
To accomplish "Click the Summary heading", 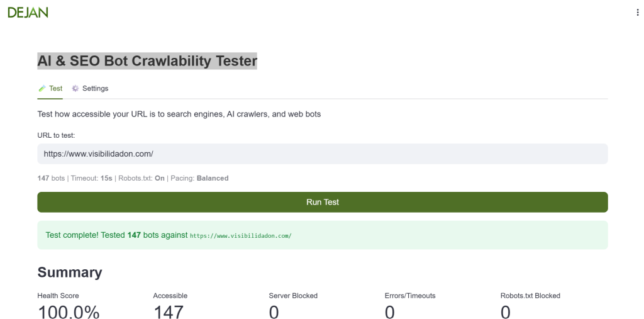I will click(x=70, y=272).
